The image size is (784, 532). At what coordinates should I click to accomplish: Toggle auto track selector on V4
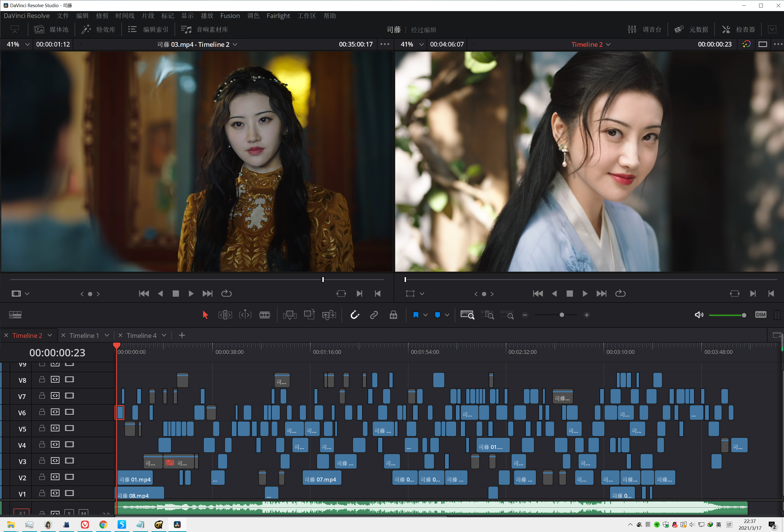coord(55,444)
